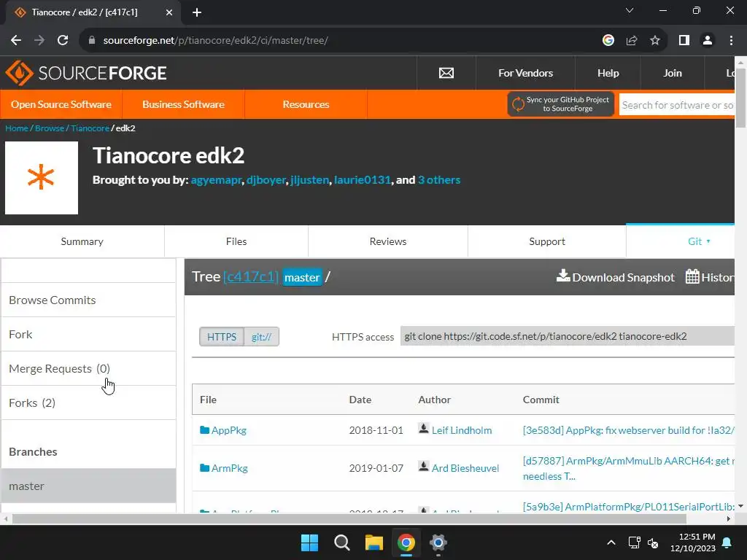Click Home breadcrumb link

tap(17, 128)
